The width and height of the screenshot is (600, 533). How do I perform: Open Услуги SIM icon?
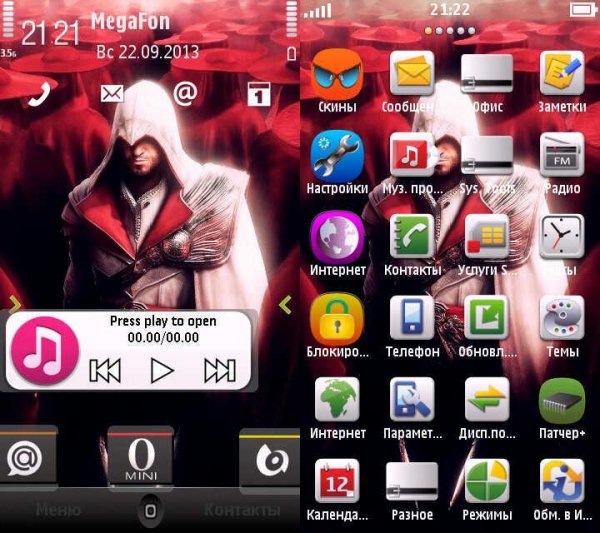click(x=487, y=236)
